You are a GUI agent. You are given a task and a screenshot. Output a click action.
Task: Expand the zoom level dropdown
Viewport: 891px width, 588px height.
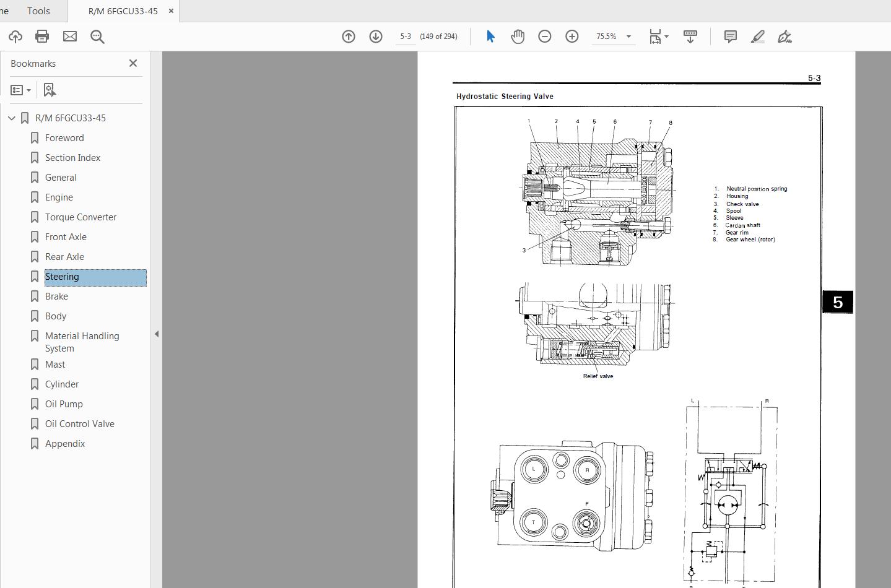[628, 36]
